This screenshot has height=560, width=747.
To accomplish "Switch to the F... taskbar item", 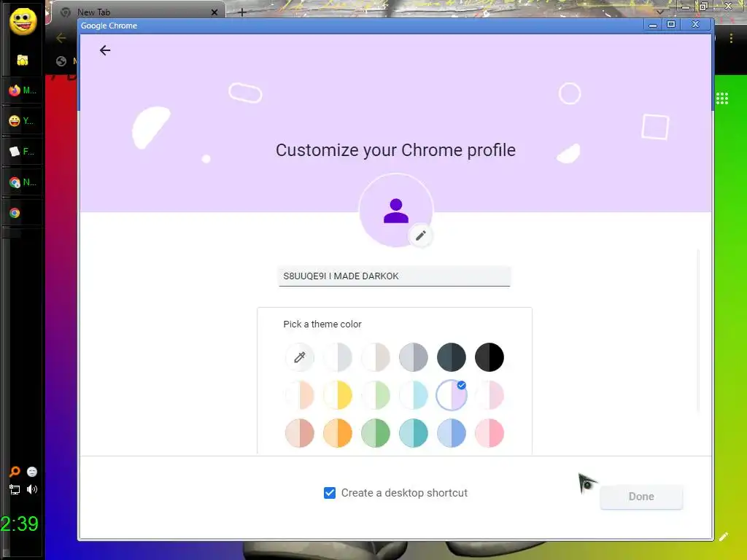I will coord(23,152).
